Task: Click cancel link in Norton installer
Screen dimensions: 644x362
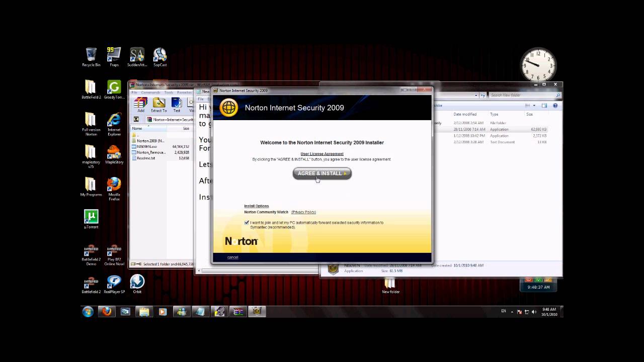Action: (x=232, y=257)
